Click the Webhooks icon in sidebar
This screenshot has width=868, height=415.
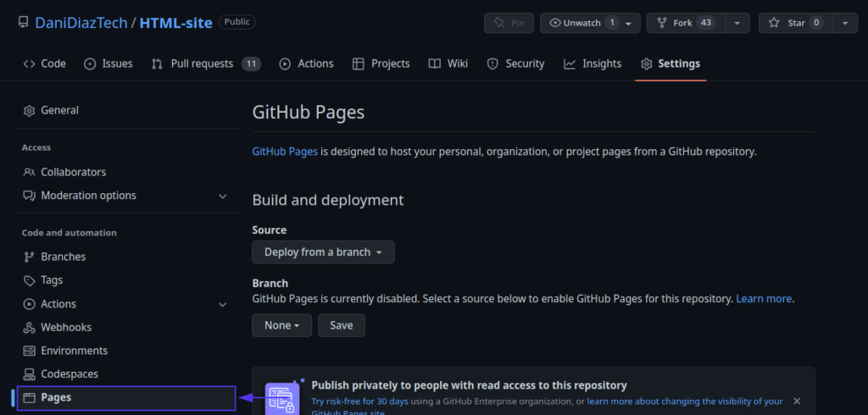(x=30, y=328)
